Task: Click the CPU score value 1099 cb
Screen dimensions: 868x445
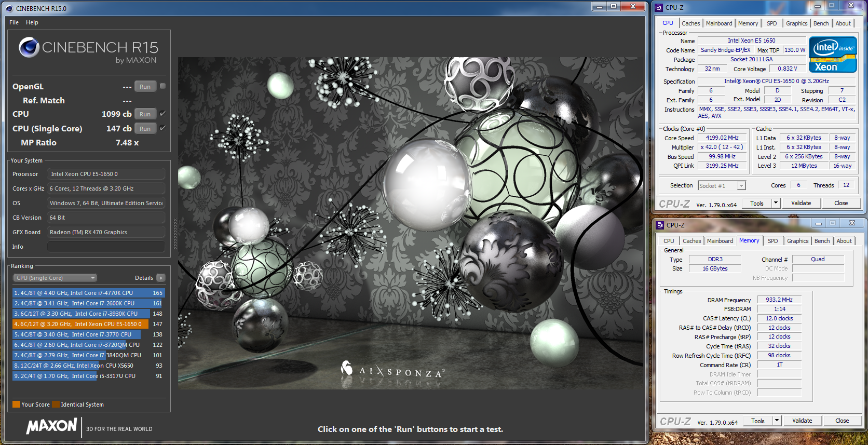Action: coord(116,114)
